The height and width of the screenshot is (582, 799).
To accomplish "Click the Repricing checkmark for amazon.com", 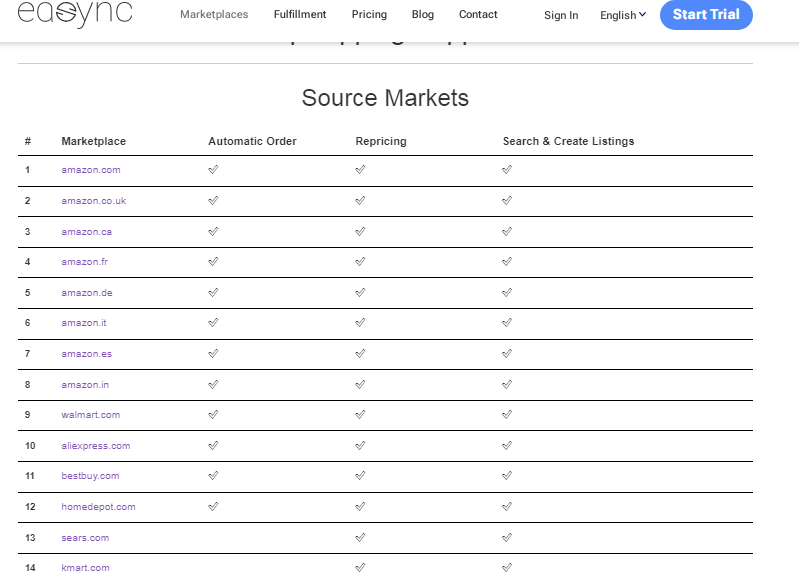I will pyautogui.click(x=360, y=169).
